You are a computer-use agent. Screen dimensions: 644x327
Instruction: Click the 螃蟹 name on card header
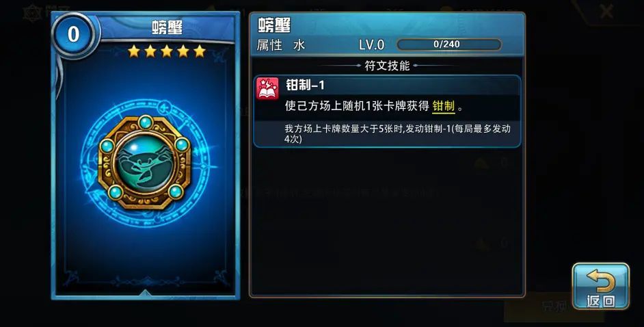click(167, 28)
